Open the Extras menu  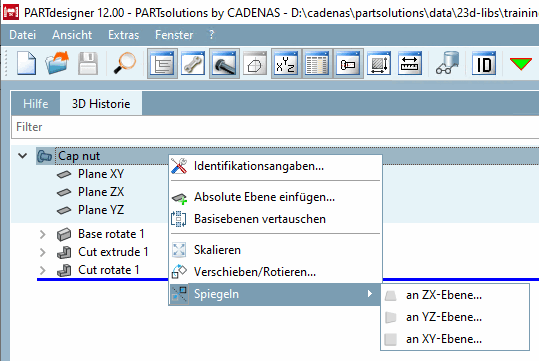point(123,35)
